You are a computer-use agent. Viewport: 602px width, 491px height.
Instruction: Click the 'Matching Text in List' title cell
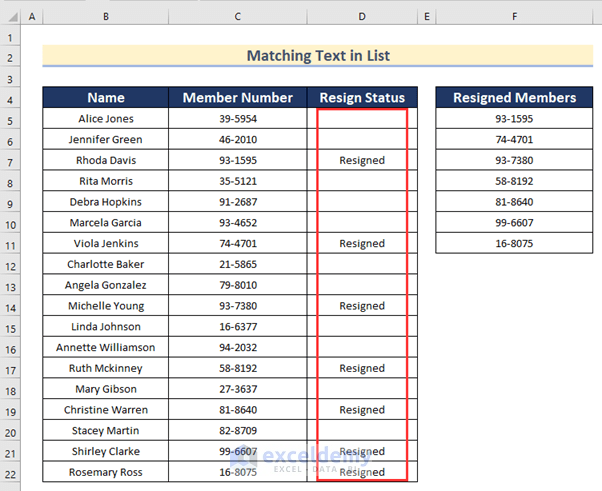point(318,56)
